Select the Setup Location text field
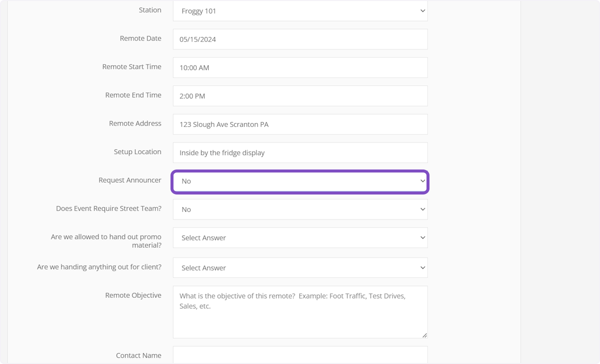 pos(300,152)
